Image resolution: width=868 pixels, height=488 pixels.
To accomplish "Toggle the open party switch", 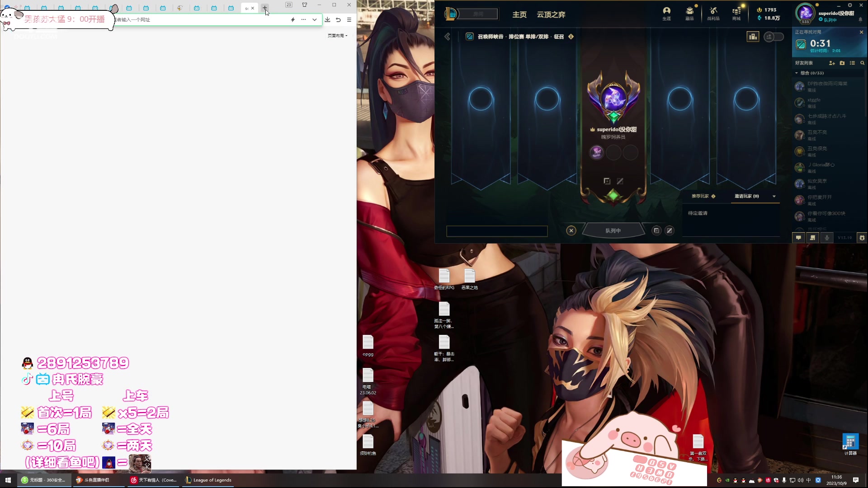I will 774,37.
